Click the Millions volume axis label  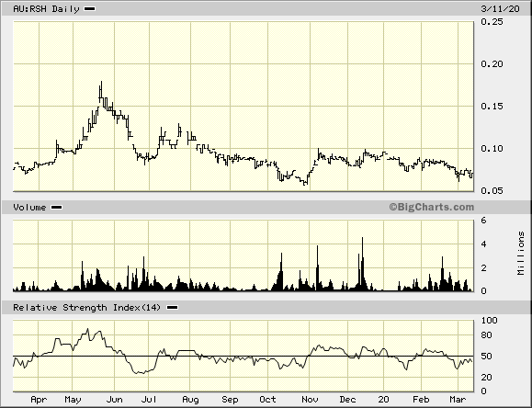(521, 254)
